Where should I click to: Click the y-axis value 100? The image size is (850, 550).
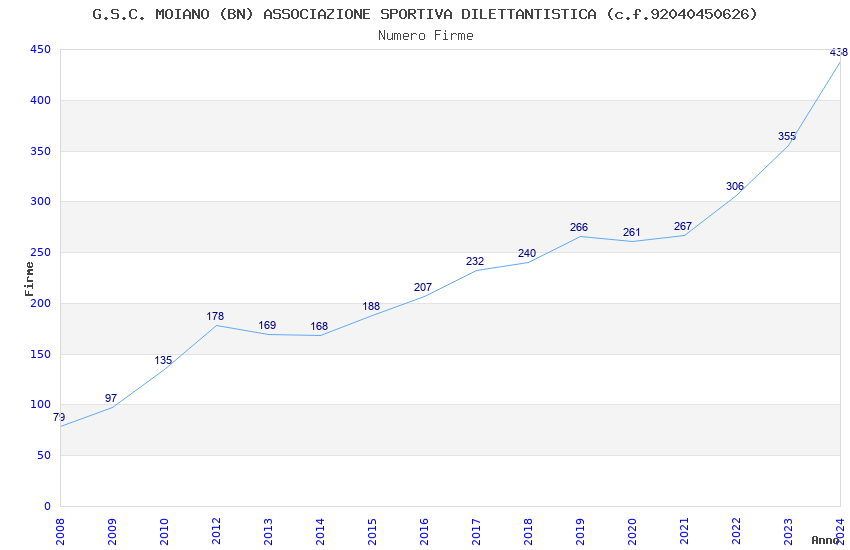41,405
